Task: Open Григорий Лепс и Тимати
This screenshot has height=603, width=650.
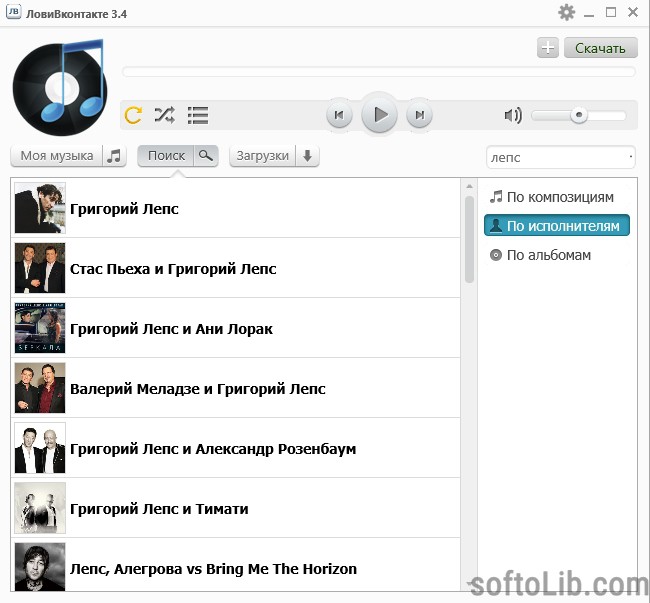Action: pos(235,508)
